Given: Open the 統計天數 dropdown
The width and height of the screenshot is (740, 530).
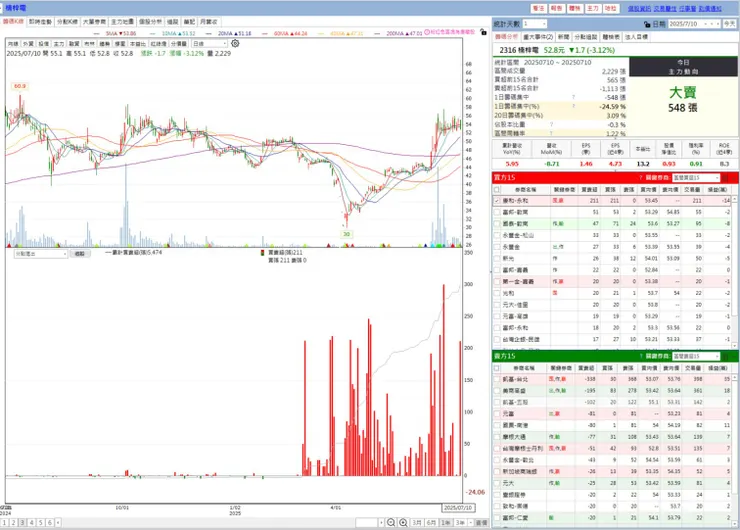Looking at the screenshot, I should (x=534, y=24).
